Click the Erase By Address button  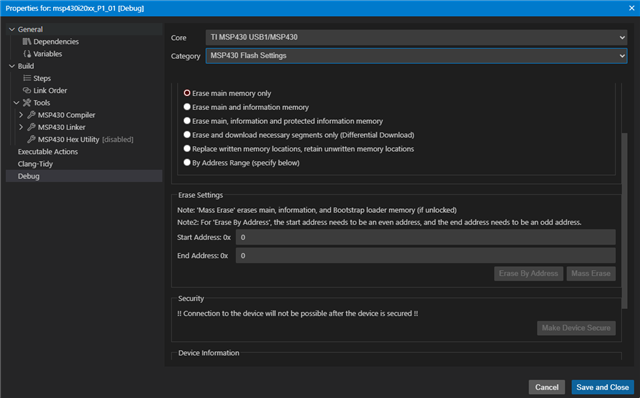(x=529, y=273)
